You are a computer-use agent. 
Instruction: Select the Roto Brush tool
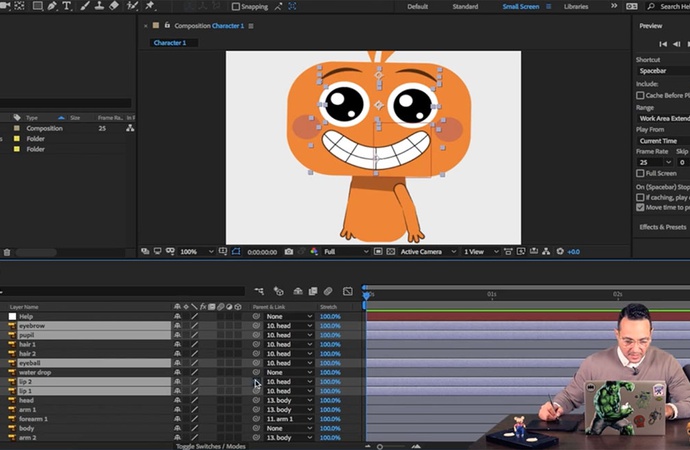click(x=132, y=6)
